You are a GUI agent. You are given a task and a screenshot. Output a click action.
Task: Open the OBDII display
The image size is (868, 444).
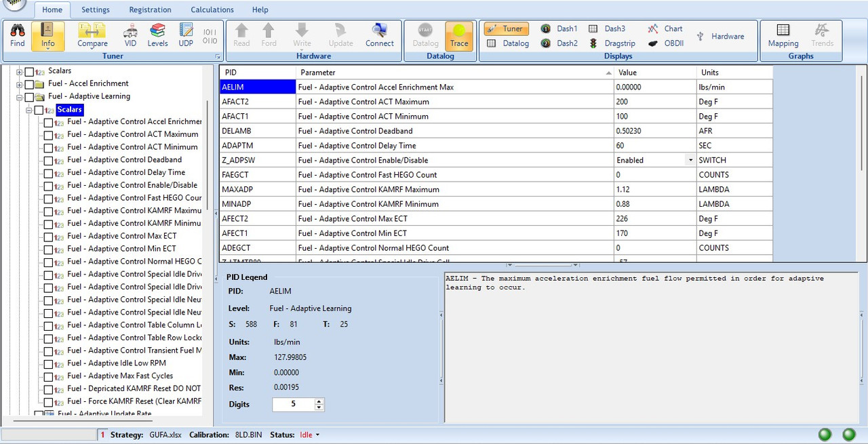[665, 43]
